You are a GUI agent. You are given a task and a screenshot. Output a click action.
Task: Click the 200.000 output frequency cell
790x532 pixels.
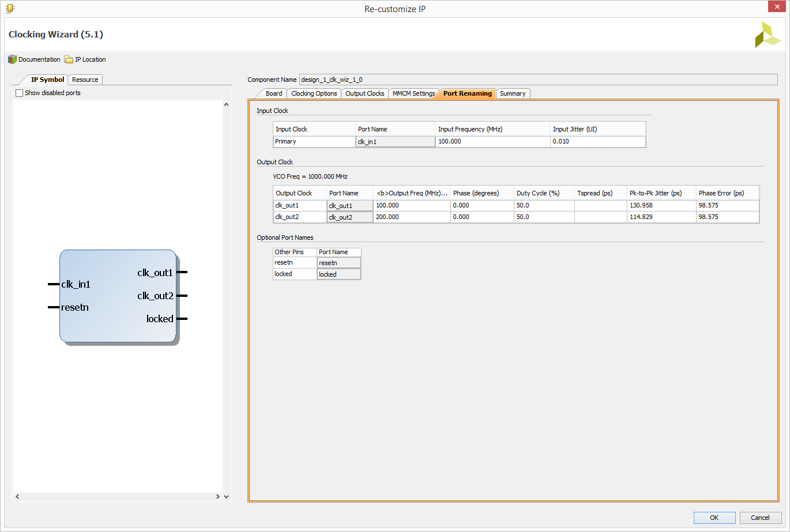point(412,217)
